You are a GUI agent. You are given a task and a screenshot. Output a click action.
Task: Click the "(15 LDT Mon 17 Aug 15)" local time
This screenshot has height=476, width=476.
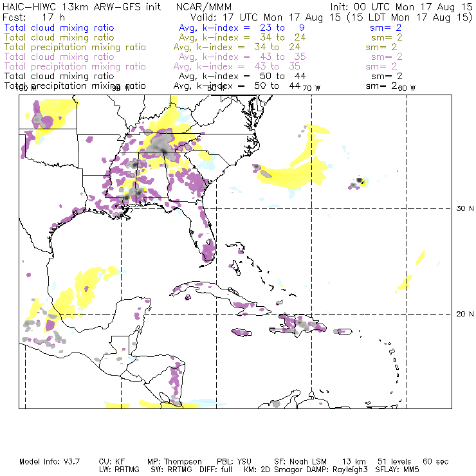410,17
